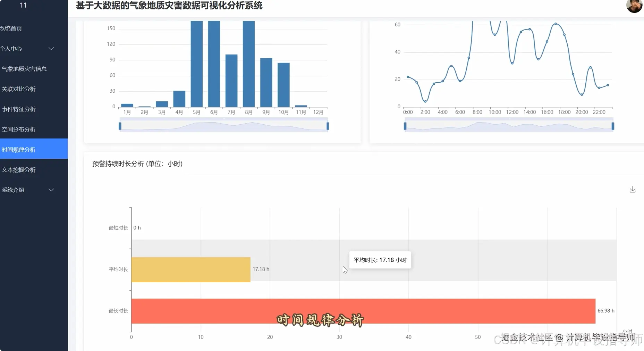
Task: Click left zoom handle of hourly chart
Action: pos(405,126)
